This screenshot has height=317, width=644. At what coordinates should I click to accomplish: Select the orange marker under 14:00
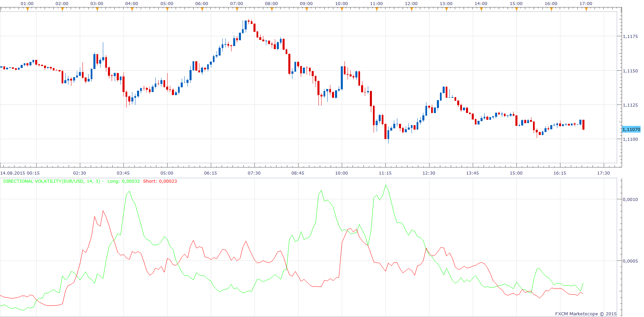[x=481, y=9]
